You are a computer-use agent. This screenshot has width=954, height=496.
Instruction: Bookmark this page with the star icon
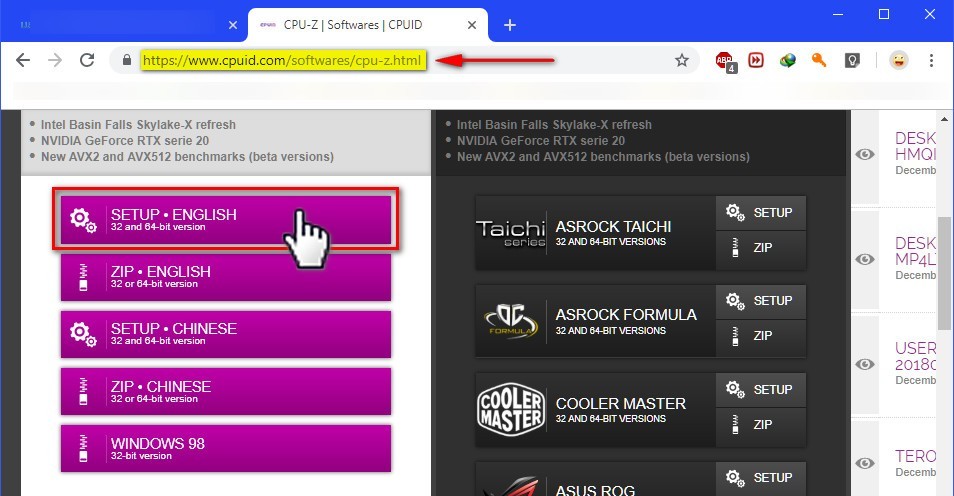(681, 60)
